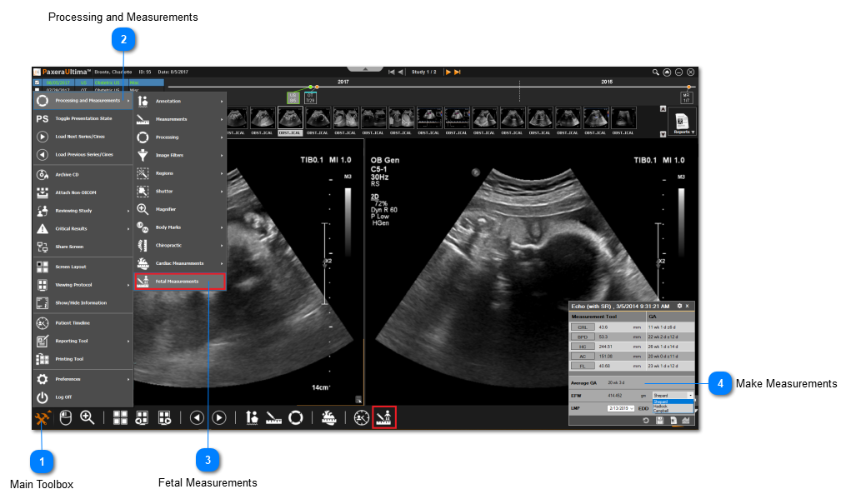Check the 07/26/2017 study checkbox
Viewport: 851px width, 504px height.
pos(37,89)
